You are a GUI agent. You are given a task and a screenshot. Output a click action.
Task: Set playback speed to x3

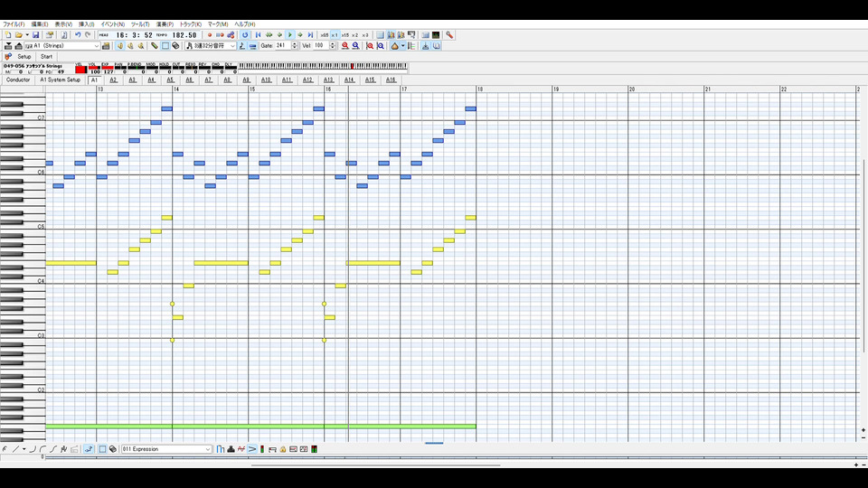click(x=364, y=35)
